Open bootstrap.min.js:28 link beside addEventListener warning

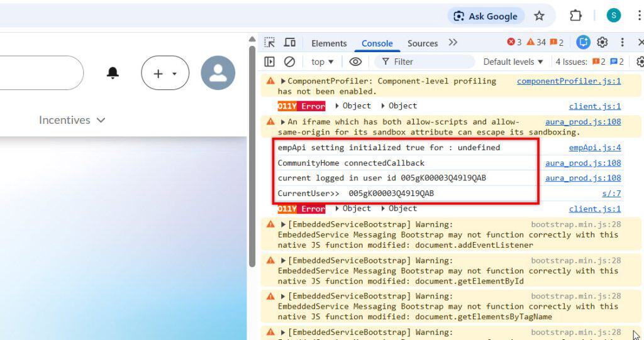coord(576,224)
